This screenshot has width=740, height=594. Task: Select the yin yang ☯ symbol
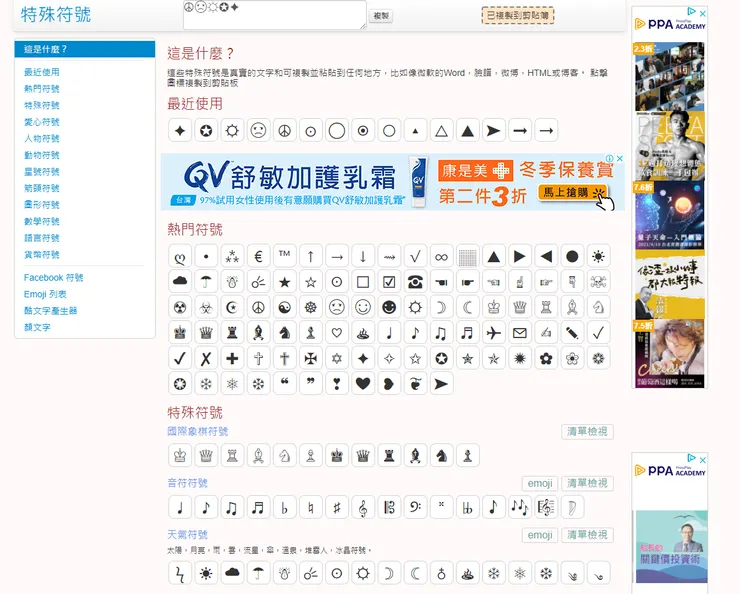tap(285, 307)
